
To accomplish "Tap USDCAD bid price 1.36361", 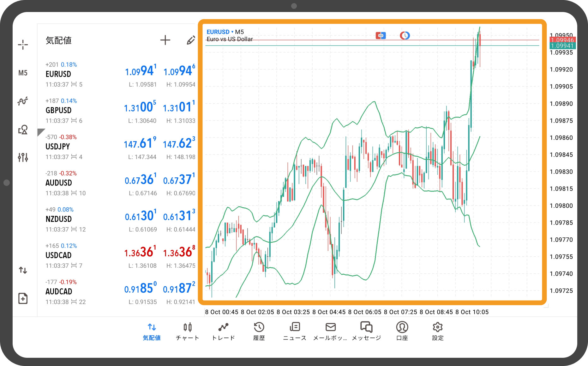I will pos(140,252).
